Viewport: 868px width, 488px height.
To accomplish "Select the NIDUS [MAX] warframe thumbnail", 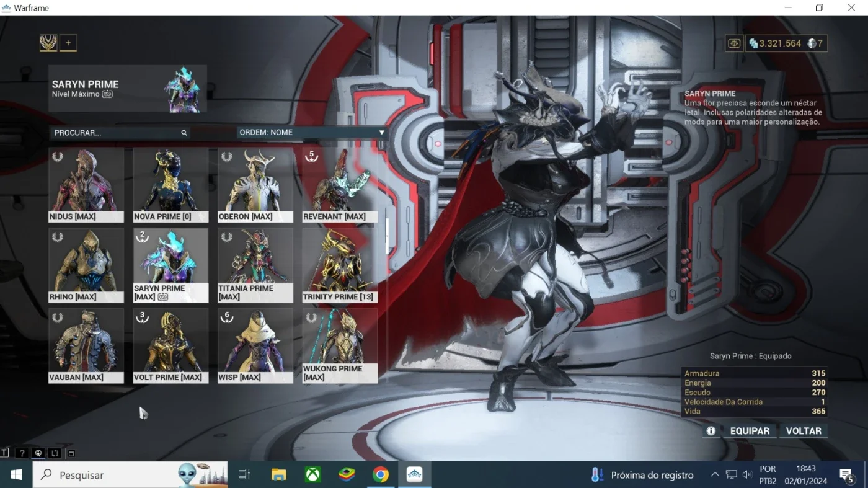I will tap(86, 185).
